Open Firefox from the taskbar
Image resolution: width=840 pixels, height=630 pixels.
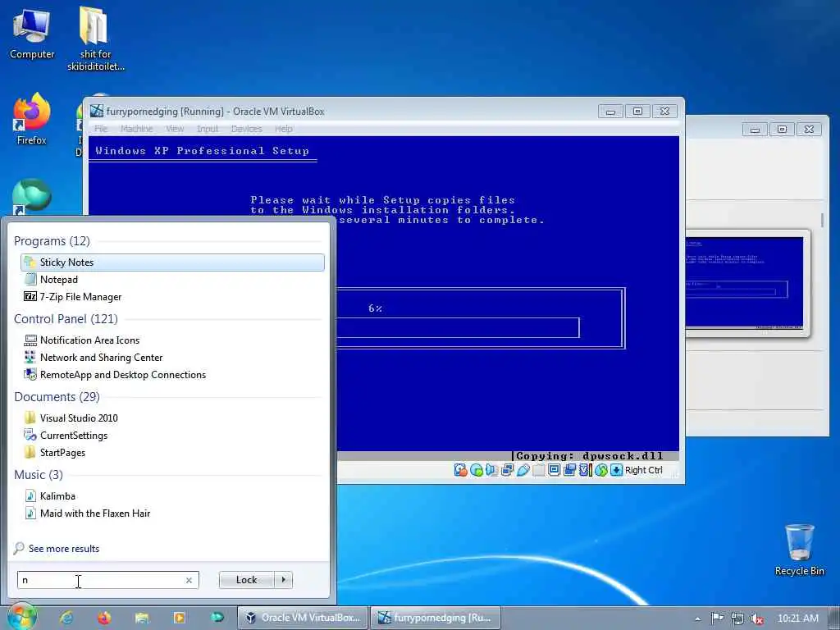104,618
